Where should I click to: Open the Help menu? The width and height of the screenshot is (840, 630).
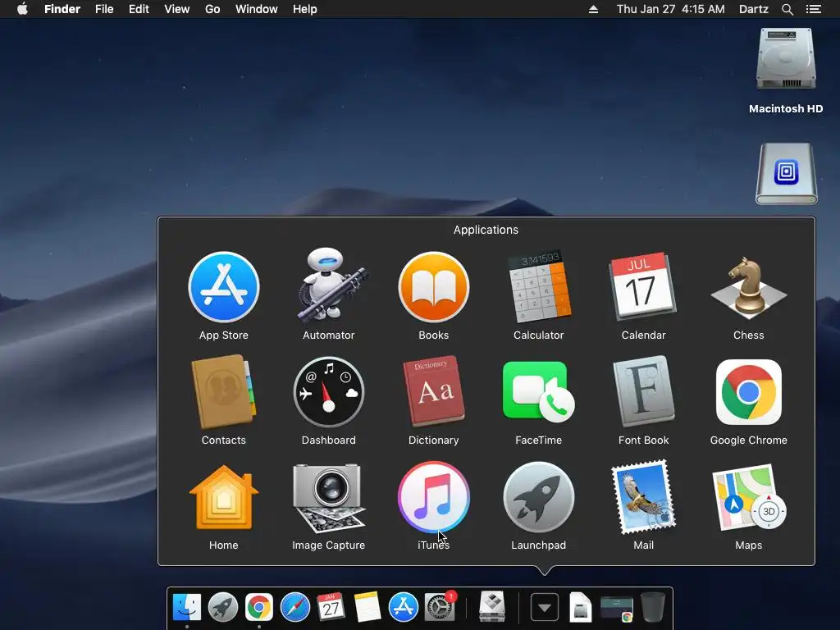click(x=305, y=9)
